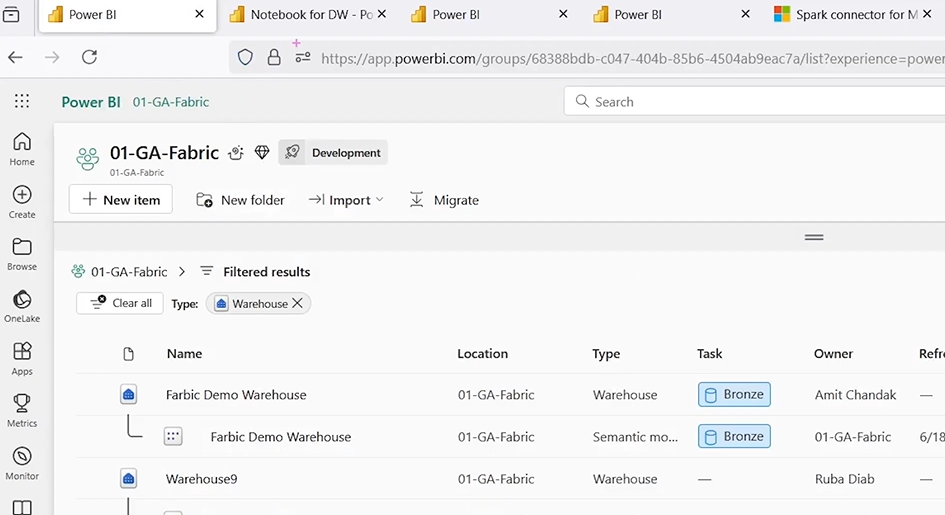Go to Home in sidebar
Image resolution: width=945 pixels, height=515 pixels.
coord(22,149)
